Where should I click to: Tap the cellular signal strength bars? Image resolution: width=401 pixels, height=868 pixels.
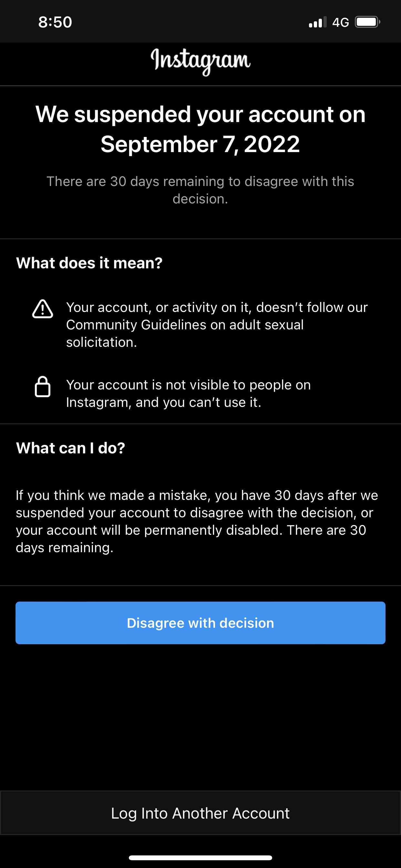tap(317, 22)
